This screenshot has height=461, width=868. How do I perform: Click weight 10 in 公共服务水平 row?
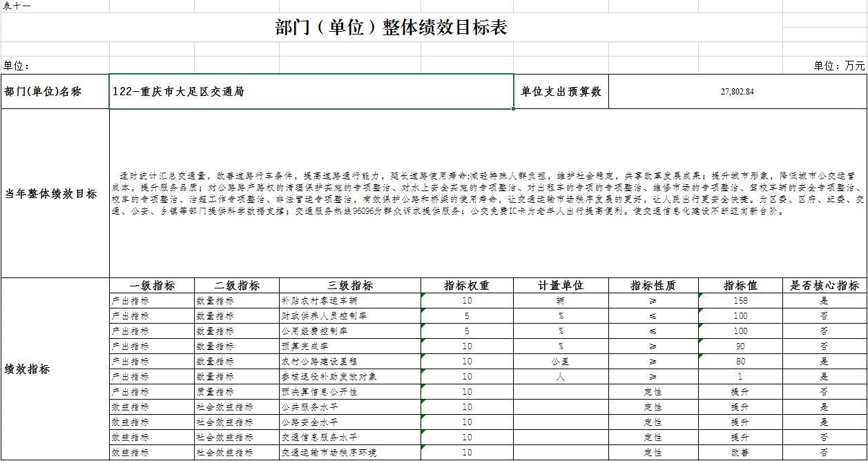[x=467, y=407]
